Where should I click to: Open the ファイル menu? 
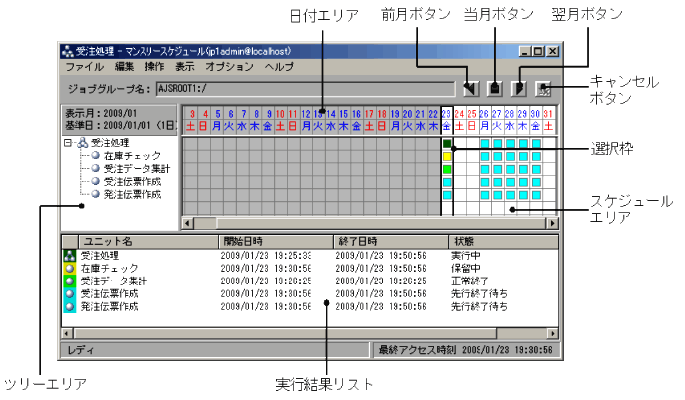(x=84, y=67)
